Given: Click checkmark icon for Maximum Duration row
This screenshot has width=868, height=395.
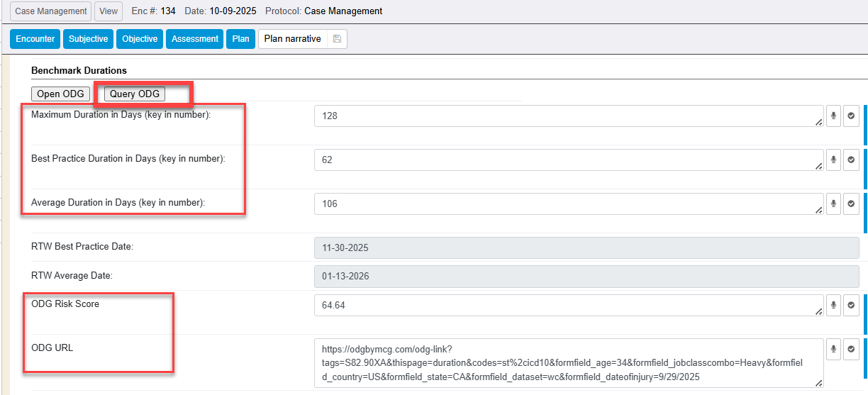Looking at the screenshot, I should [x=850, y=116].
